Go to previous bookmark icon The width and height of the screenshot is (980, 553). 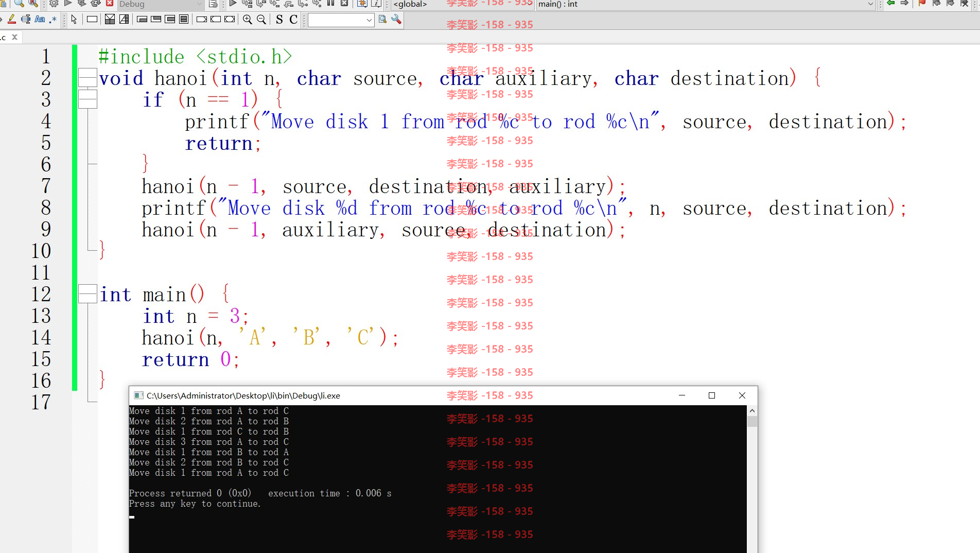tap(936, 4)
